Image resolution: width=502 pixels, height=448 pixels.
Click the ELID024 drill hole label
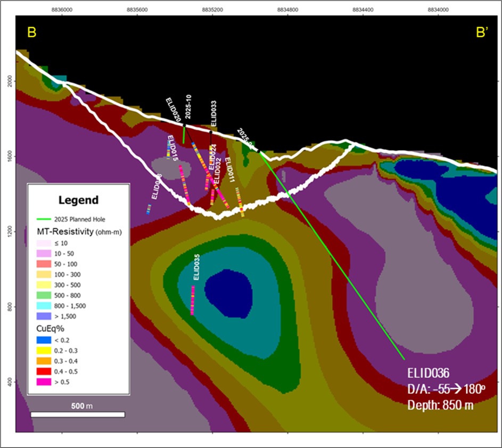coord(212,157)
